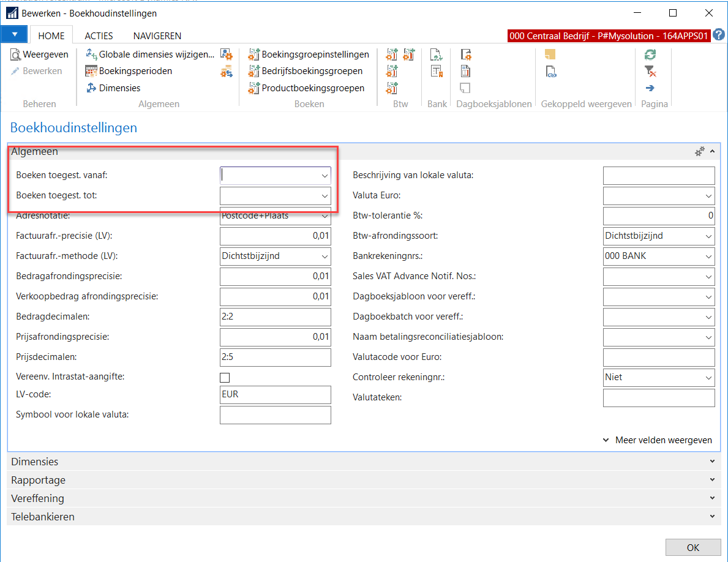Switch to the NAVIGEREN ribbon tab
728x562 pixels.
point(157,36)
